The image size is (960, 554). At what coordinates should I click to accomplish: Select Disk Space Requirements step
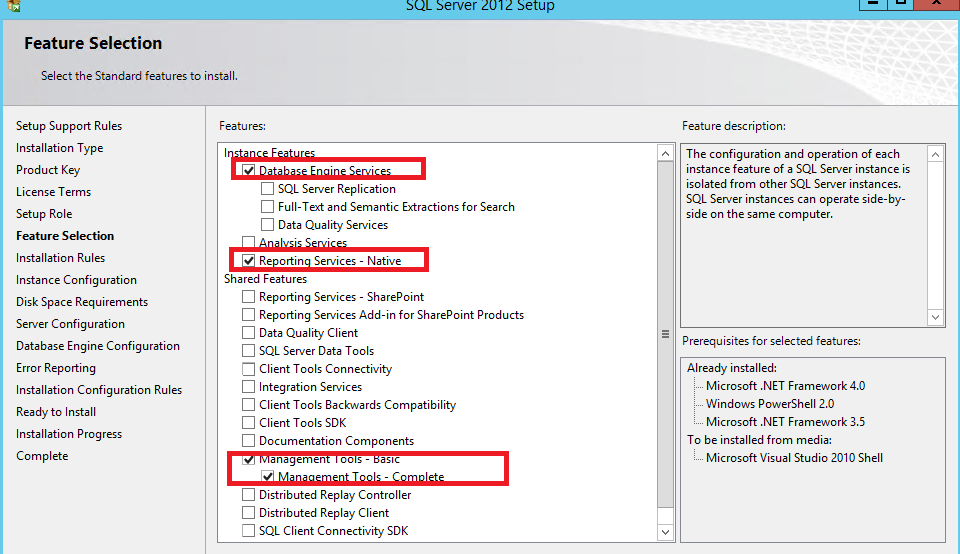82,302
